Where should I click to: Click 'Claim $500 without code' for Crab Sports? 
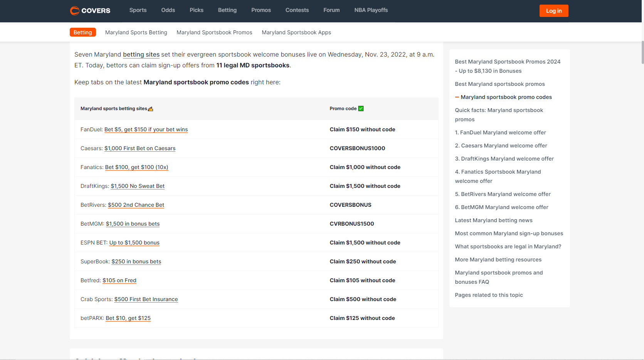pos(363,299)
